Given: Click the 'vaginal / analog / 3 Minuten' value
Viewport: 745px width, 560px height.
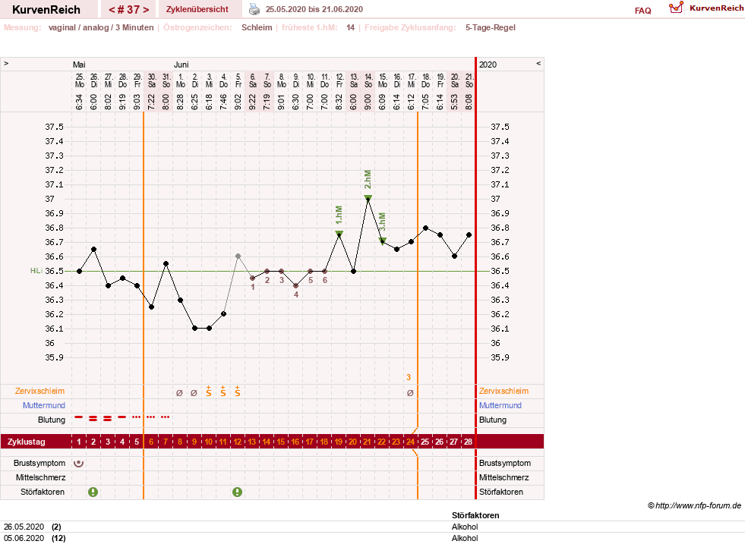Looking at the screenshot, I should (x=101, y=27).
